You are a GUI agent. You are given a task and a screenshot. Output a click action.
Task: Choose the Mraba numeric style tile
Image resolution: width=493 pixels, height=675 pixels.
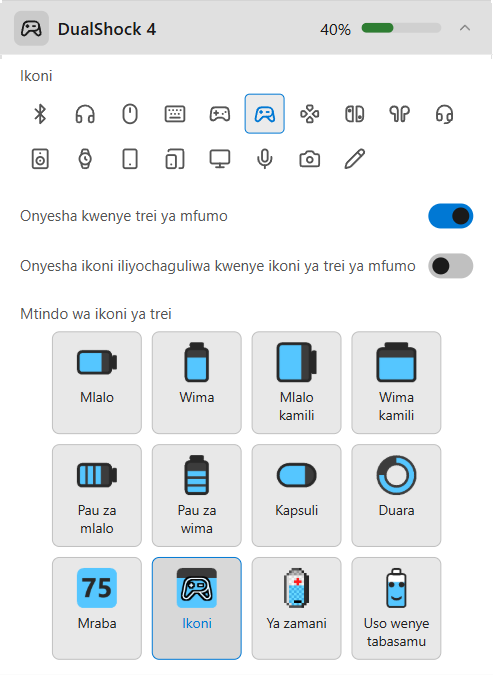[97, 608]
